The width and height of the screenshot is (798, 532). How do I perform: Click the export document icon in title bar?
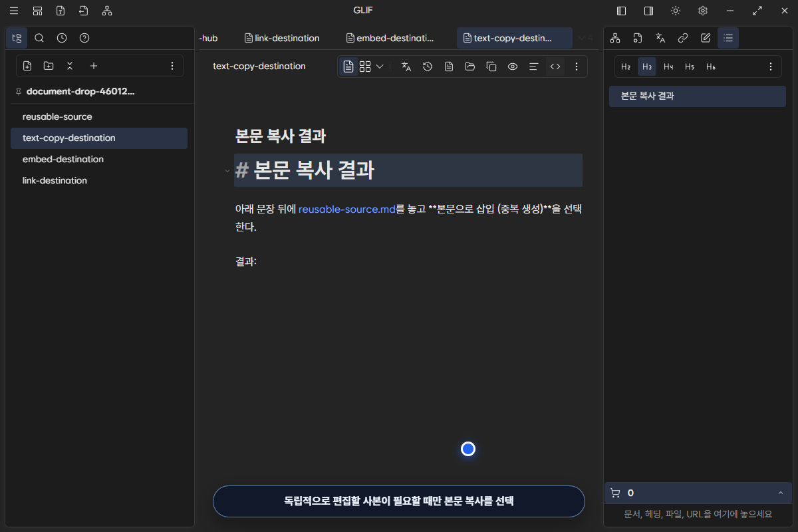[61, 11]
